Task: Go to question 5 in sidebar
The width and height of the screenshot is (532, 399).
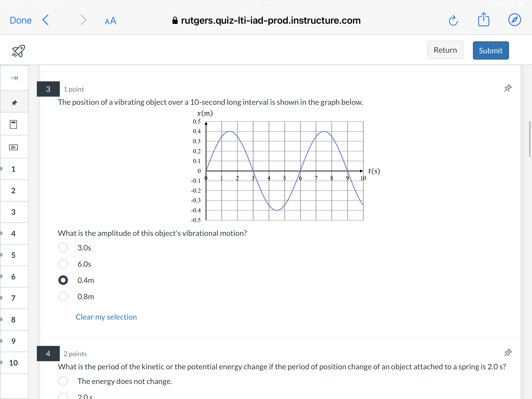Action: 13,255
